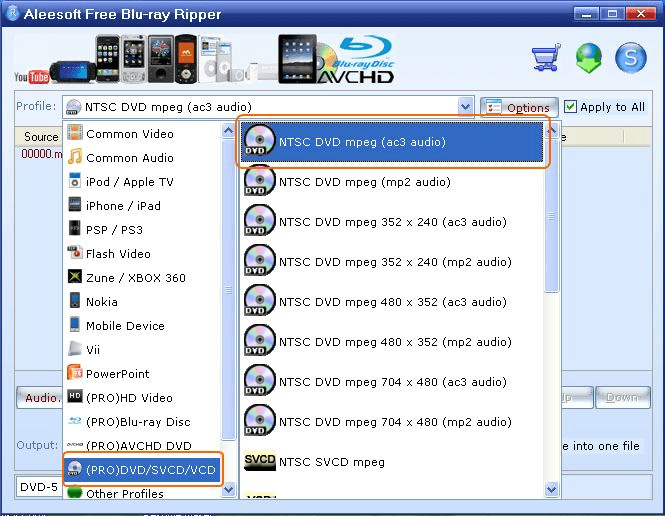Select the 00000.m source file row
This screenshot has height=516, width=665.
[41, 153]
